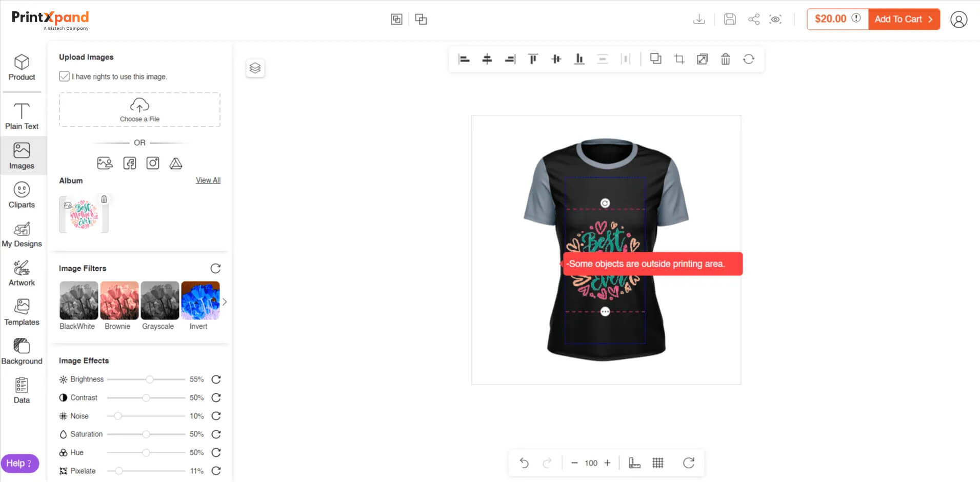Click the layers panel icon
980x482 pixels.
[x=255, y=68]
